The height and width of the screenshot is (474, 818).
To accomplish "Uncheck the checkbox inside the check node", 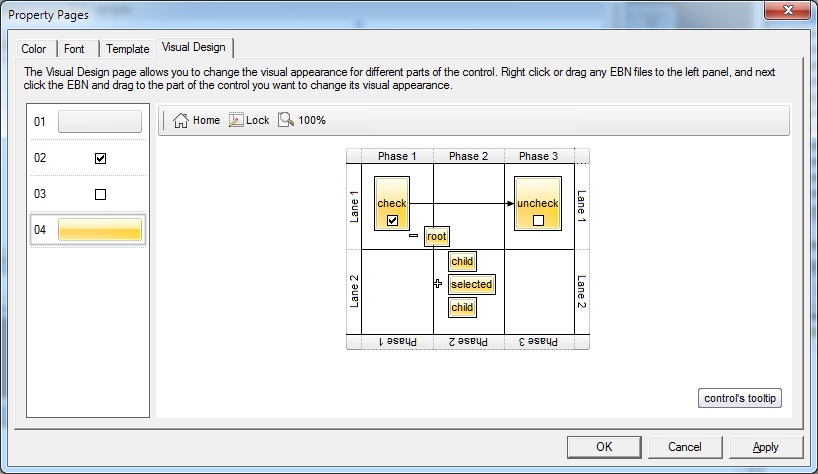I will (392, 220).
